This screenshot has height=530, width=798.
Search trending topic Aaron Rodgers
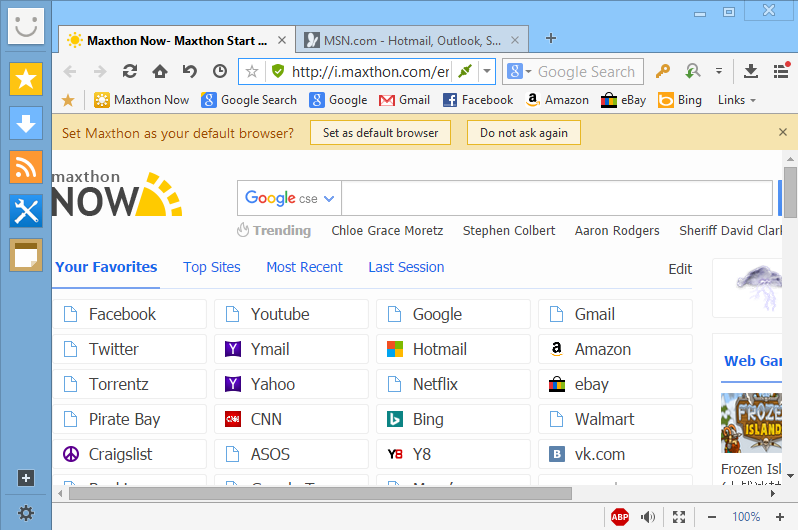click(617, 231)
